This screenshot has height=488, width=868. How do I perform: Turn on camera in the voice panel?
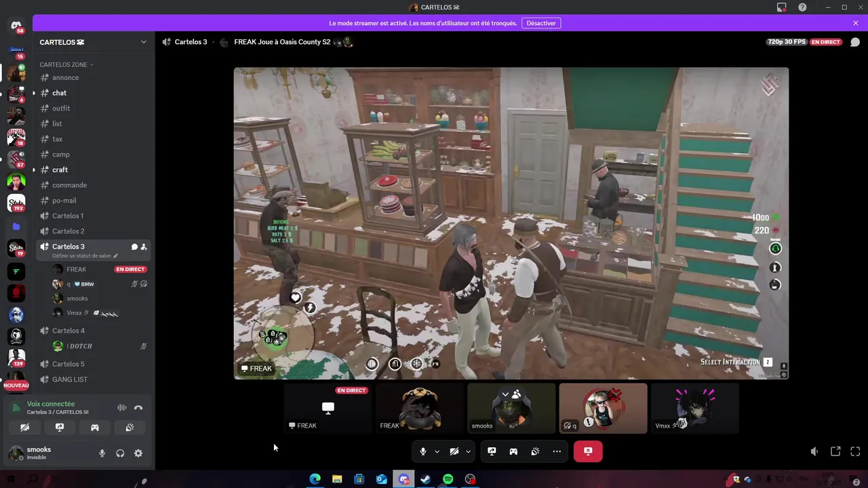pos(25,428)
